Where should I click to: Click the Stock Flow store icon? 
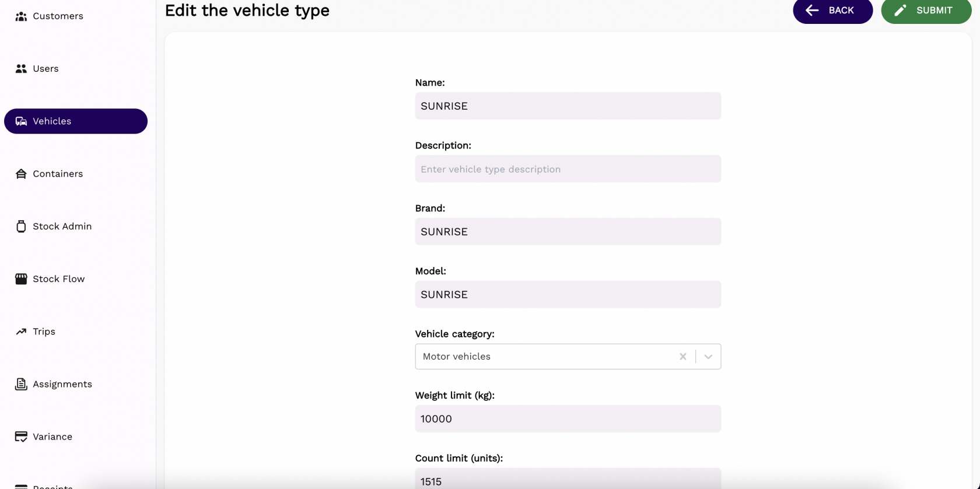[21, 279]
